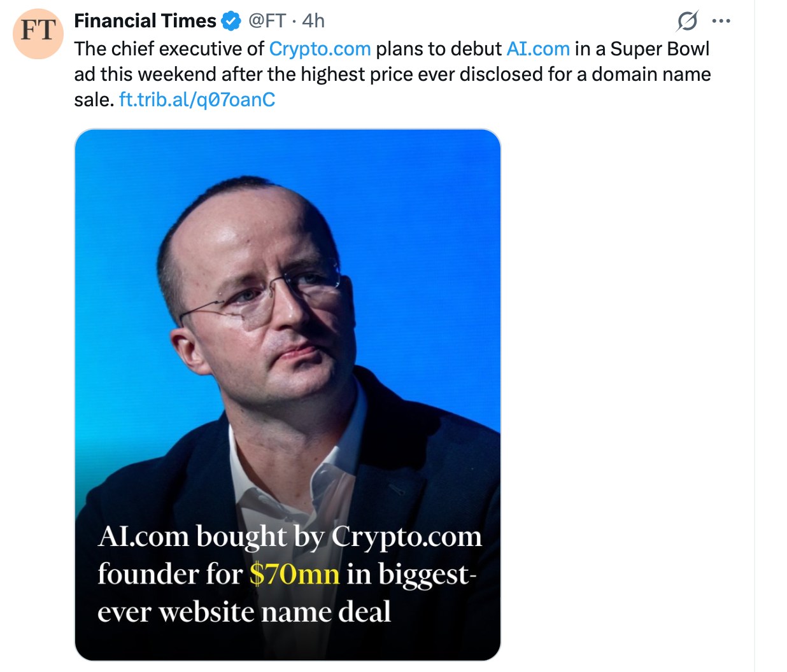Click the 4h timestamp

coord(313,20)
